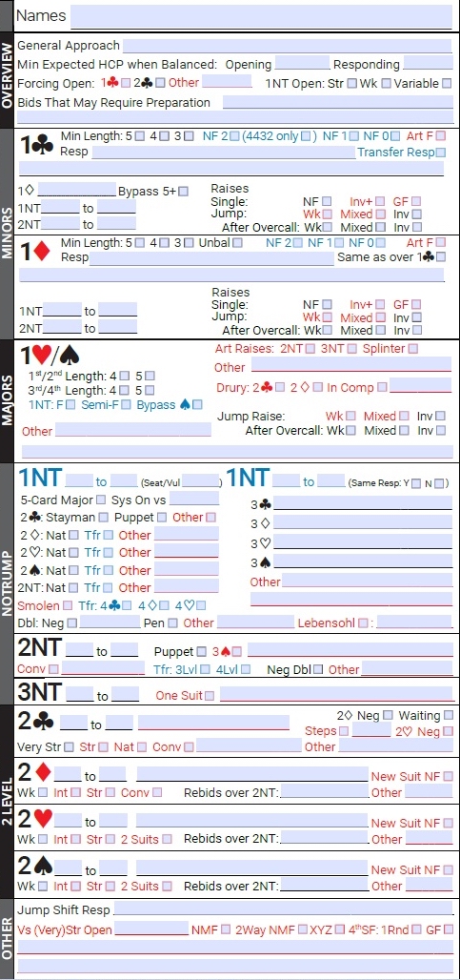Tick Tfr 3Lvl checkbox
The width and height of the screenshot is (460, 980).
[205, 669]
